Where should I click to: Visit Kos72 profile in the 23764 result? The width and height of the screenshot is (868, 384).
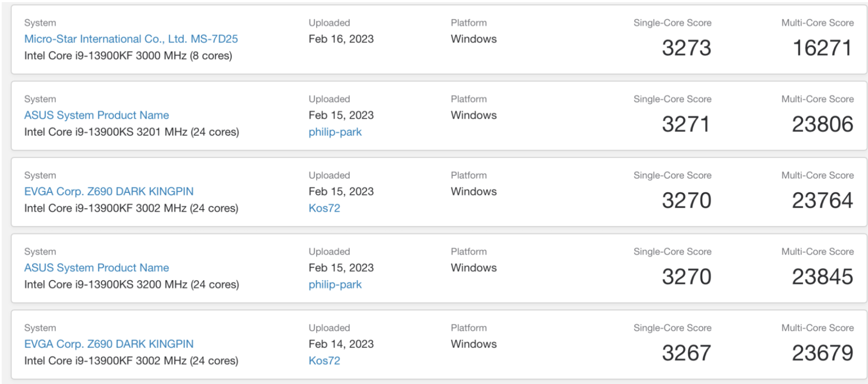click(x=324, y=208)
